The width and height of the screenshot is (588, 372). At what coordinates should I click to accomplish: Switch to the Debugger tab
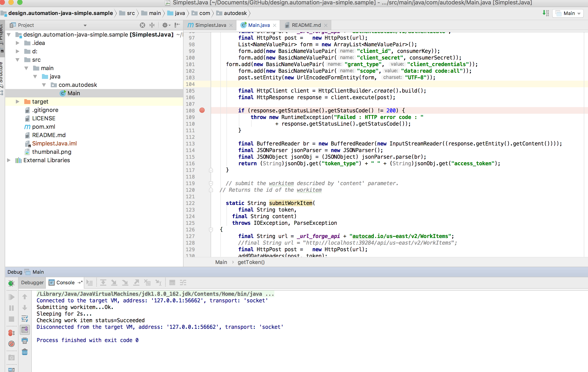32,283
